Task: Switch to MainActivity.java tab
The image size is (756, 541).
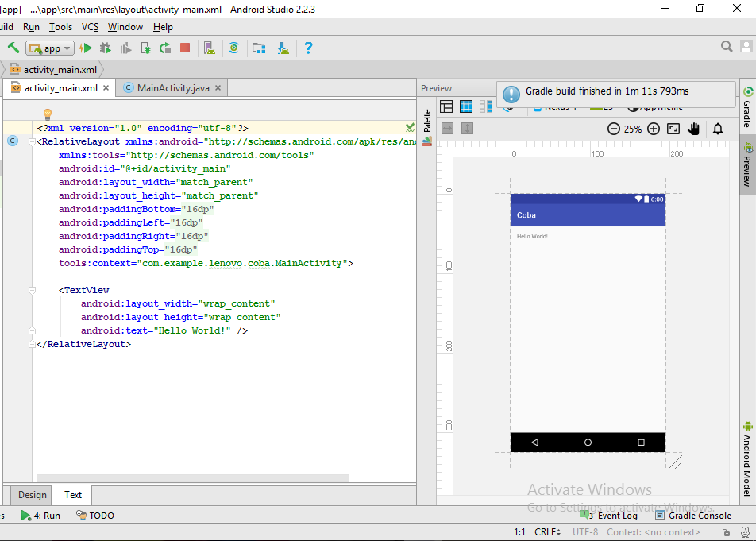Action: click(x=172, y=88)
